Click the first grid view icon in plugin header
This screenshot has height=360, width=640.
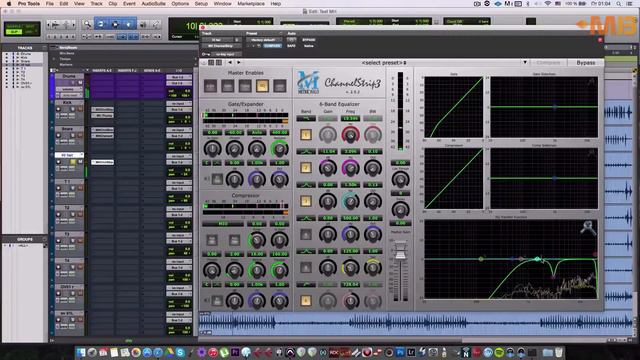pos(211,62)
